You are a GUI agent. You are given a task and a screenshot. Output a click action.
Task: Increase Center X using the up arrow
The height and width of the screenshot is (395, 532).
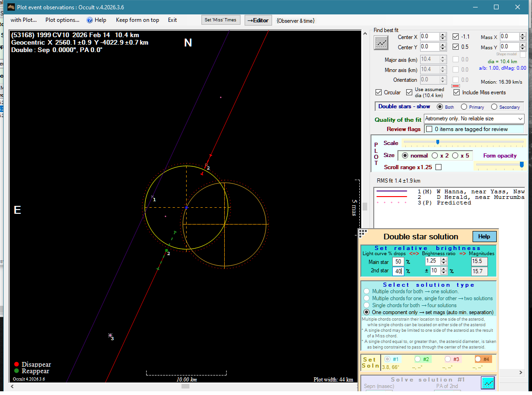tap(443, 34)
